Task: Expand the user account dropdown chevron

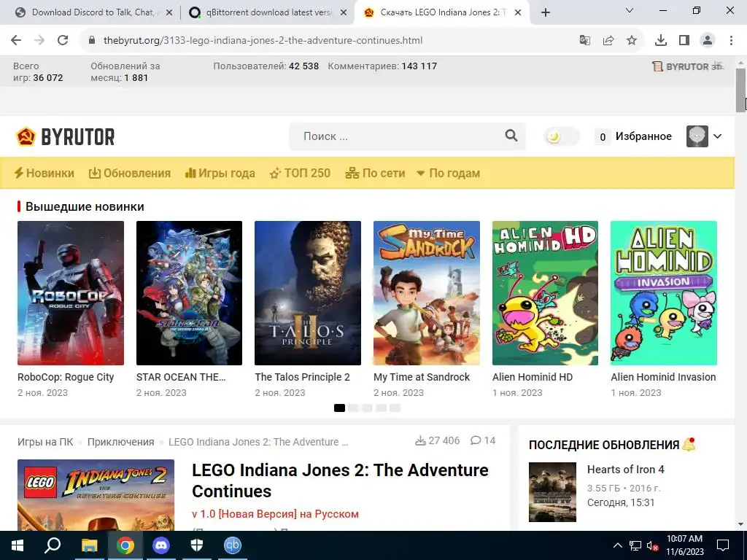Action: [x=718, y=136]
